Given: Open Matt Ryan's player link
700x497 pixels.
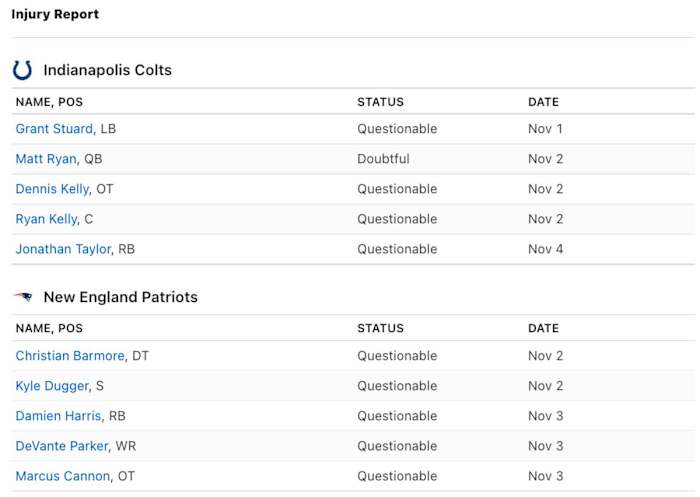Looking at the screenshot, I should click(x=46, y=159).
